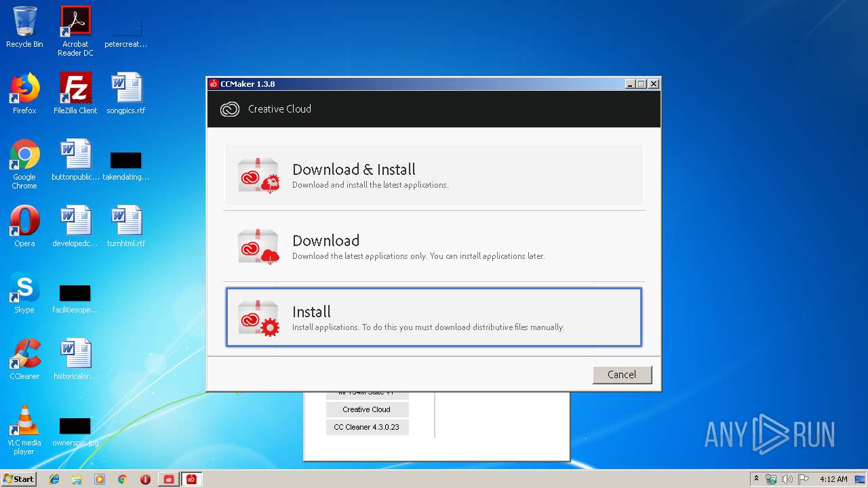
Task: Click the Creative Cloud logo in header
Action: click(x=230, y=109)
